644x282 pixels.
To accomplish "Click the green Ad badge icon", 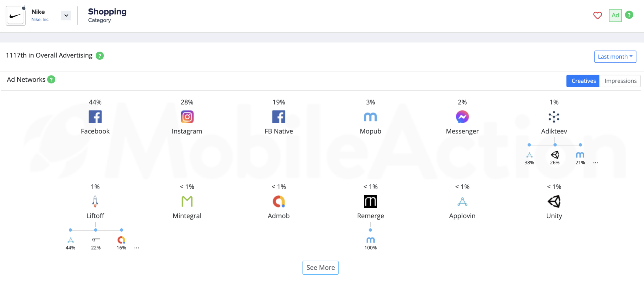I will click(615, 15).
